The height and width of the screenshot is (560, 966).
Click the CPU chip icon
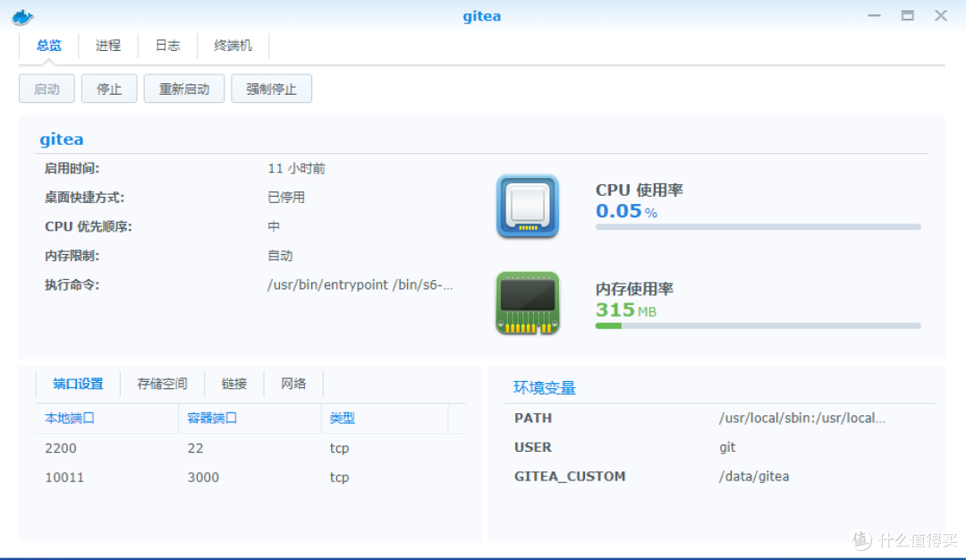(x=528, y=207)
